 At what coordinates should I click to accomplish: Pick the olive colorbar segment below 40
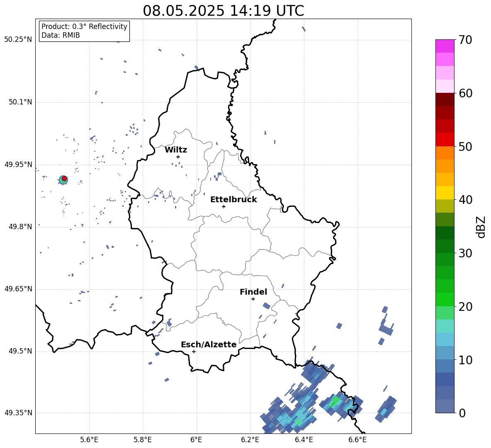point(445,206)
